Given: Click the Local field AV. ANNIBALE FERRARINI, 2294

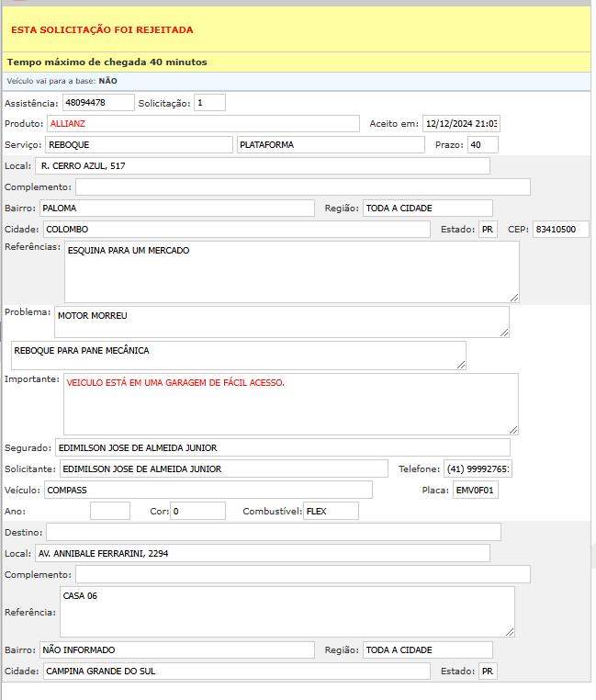Looking at the screenshot, I should click(x=263, y=554).
